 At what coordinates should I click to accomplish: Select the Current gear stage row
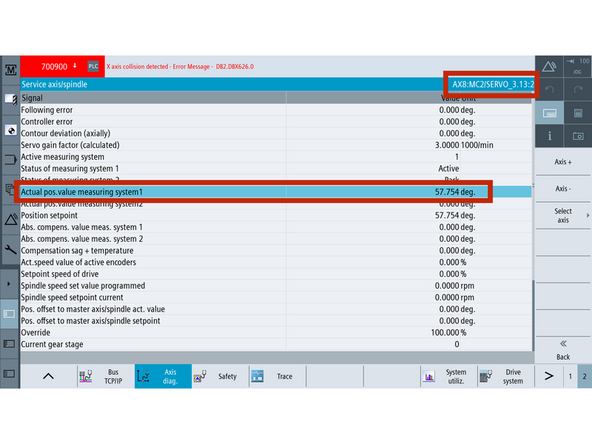pyautogui.click(x=276, y=344)
